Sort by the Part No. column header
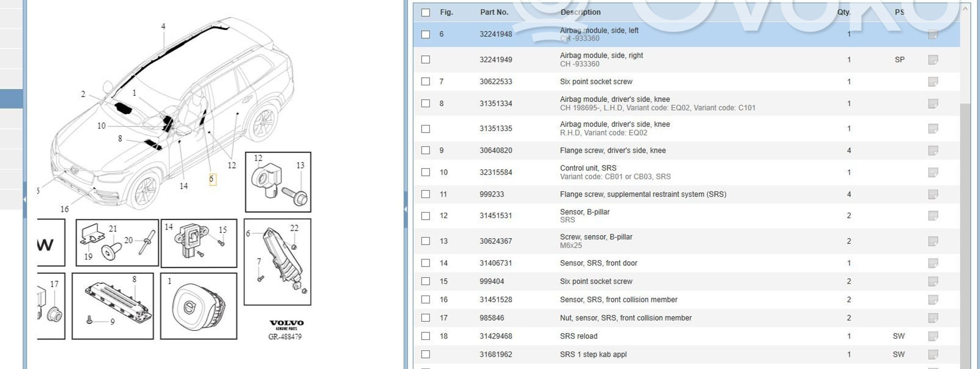Screen dimensions: 980x369 494,12
